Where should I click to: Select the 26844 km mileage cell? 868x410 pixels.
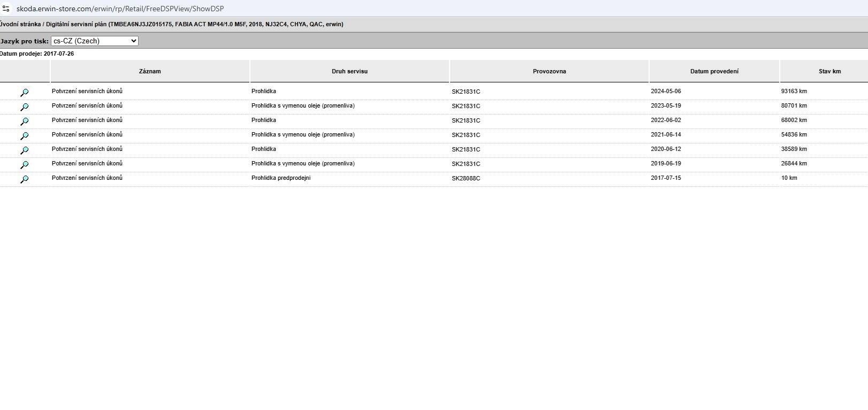click(x=794, y=163)
